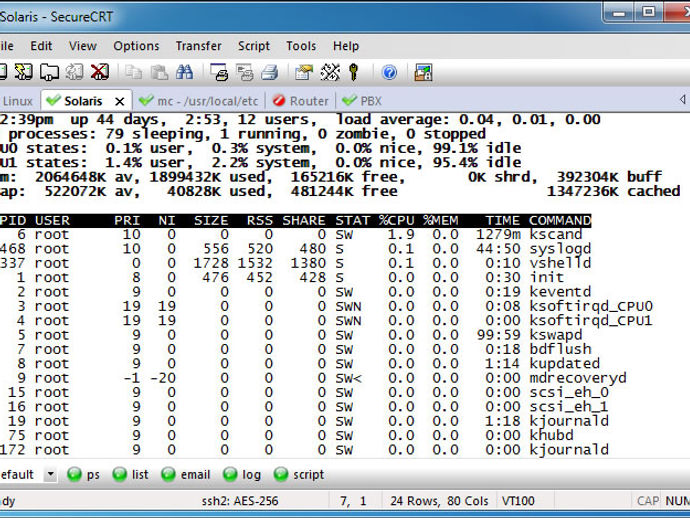Click VT100 emulation status entry
Image resolution: width=690 pixels, height=518 pixels.
pos(518,501)
